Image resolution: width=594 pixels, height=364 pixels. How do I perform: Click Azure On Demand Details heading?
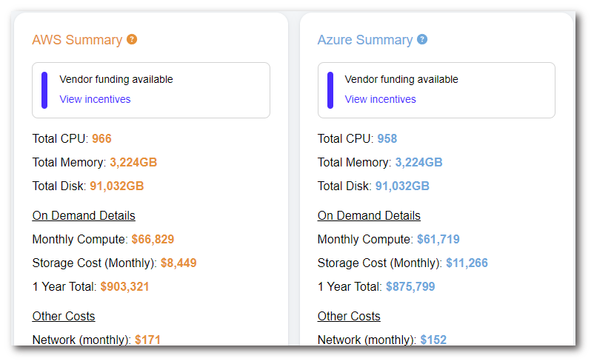coord(369,215)
